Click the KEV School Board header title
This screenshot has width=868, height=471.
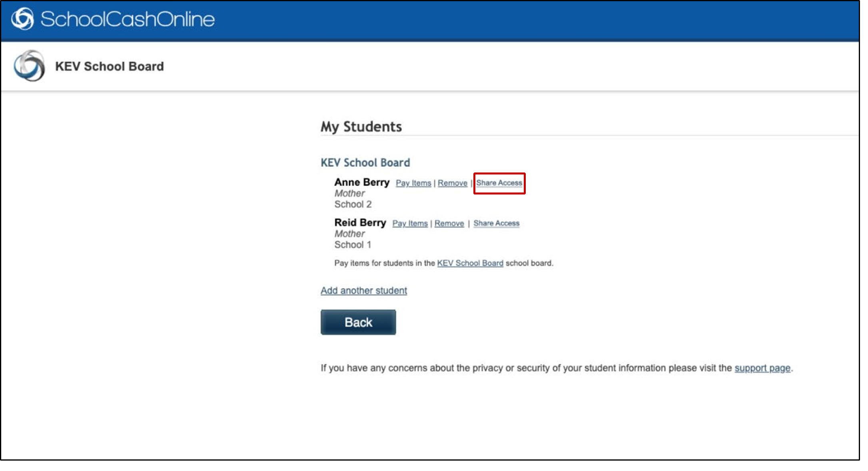(x=109, y=66)
